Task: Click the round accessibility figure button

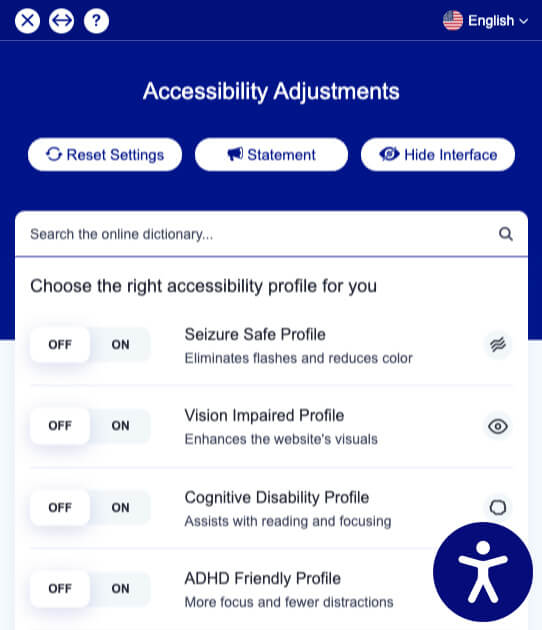Action: pyautogui.click(x=483, y=572)
